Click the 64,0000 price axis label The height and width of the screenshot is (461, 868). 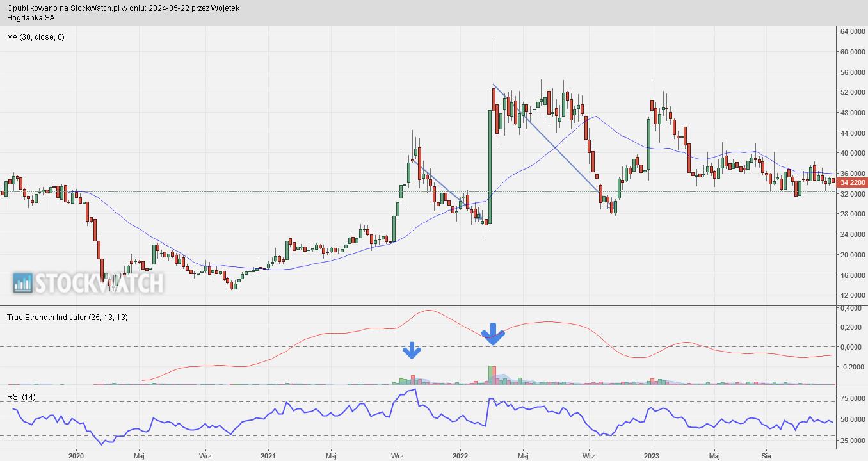point(853,31)
